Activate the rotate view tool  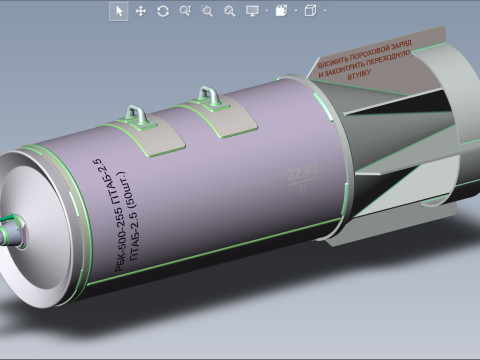click(x=163, y=11)
